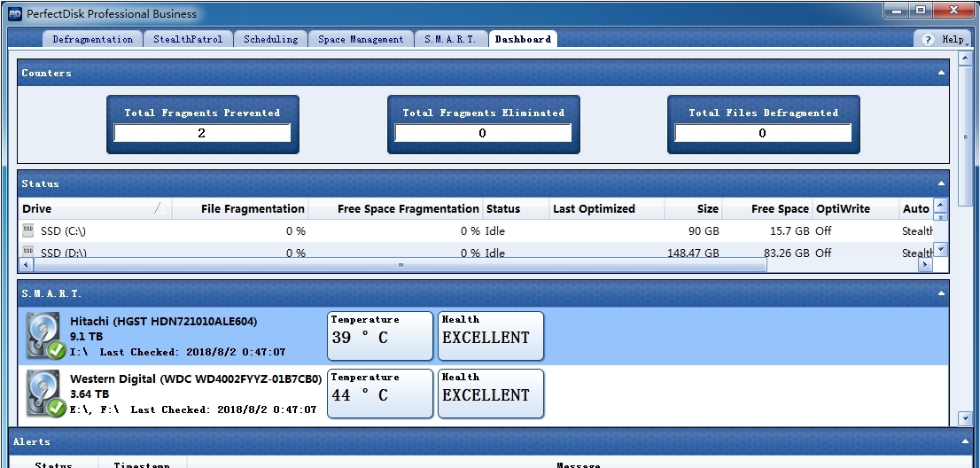The width and height of the screenshot is (980, 468).
Task: Click Status table scroll down arrow
Action: (x=941, y=250)
